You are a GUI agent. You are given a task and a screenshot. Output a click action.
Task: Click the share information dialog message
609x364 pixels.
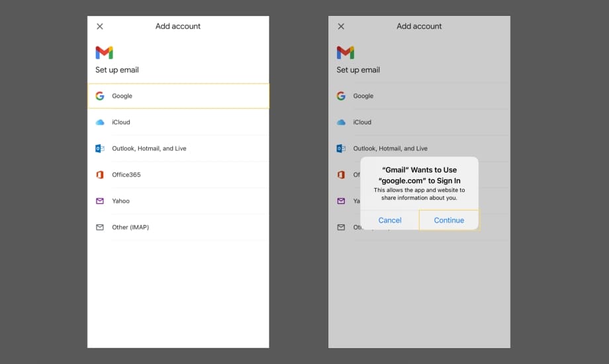click(x=420, y=194)
